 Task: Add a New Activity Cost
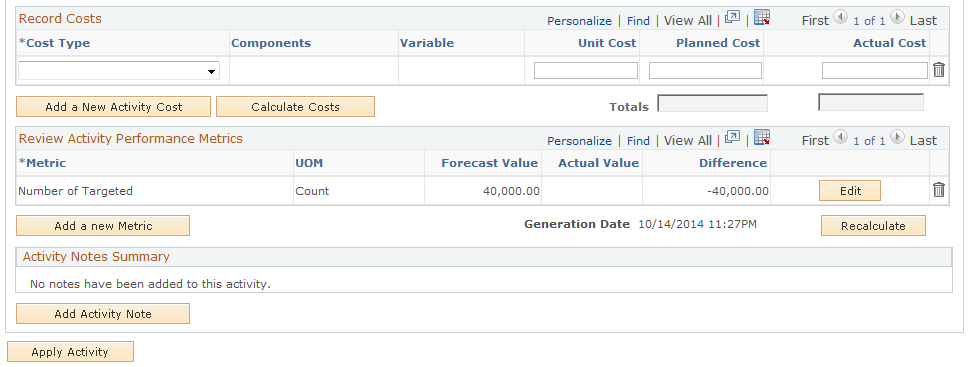113,106
